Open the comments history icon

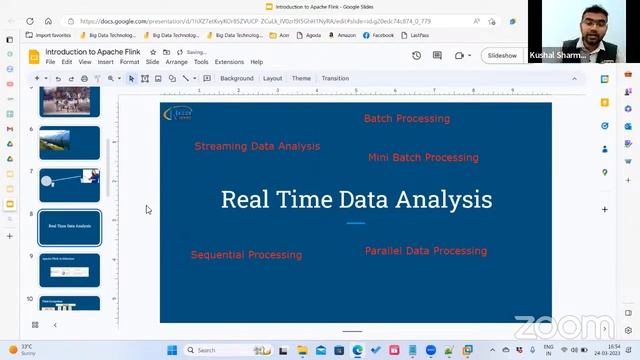[437, 55]
